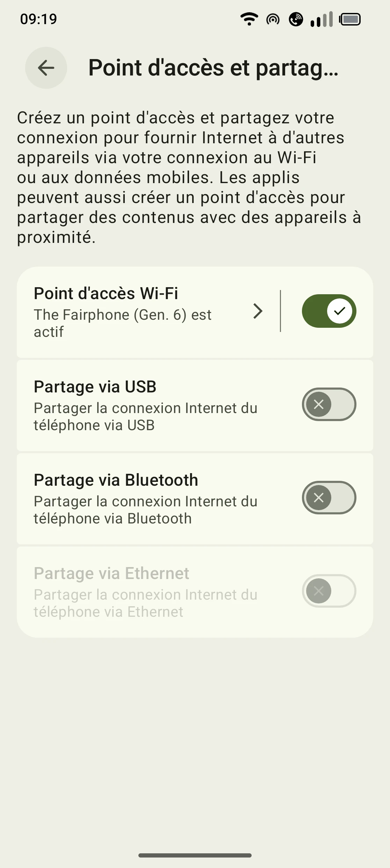Enable the Partage via USB switch
Viewport: 390px width, 868px height.
329,404
